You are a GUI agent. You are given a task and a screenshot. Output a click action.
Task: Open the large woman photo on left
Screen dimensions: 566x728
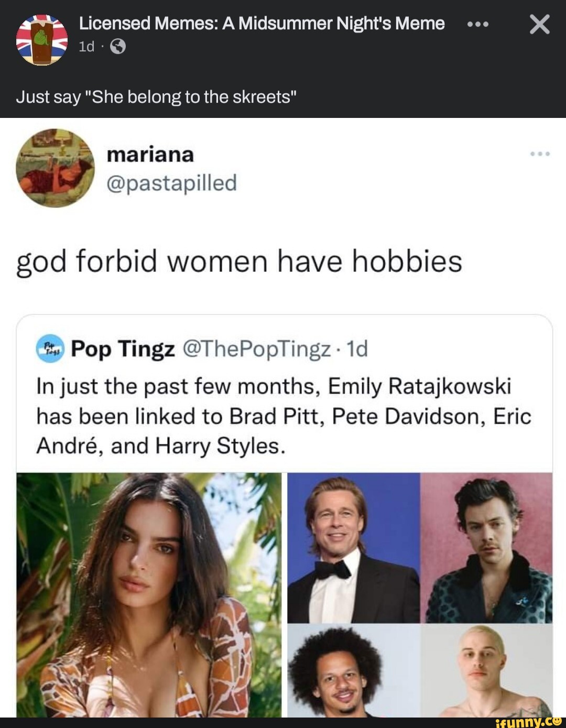149,594
